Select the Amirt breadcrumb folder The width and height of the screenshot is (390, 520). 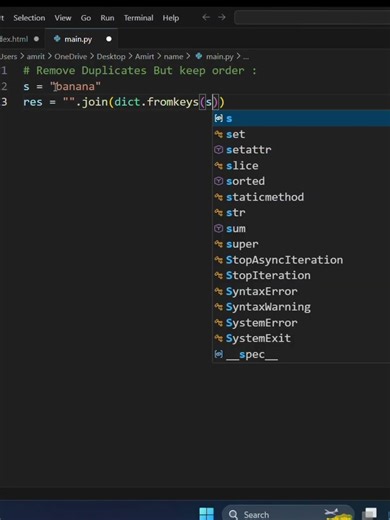tap(144, 57)
